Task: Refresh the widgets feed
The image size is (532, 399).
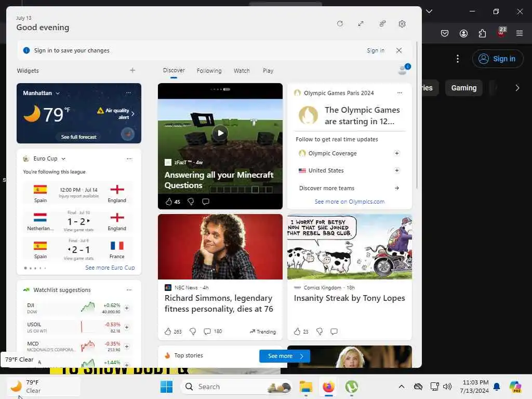Action: point(340,24)
